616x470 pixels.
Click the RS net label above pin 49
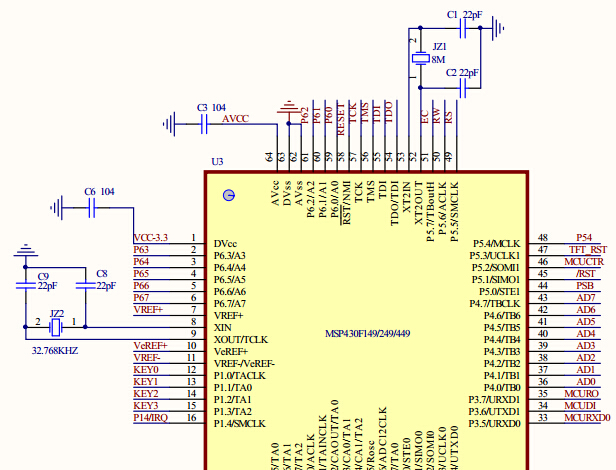point(449,118)
